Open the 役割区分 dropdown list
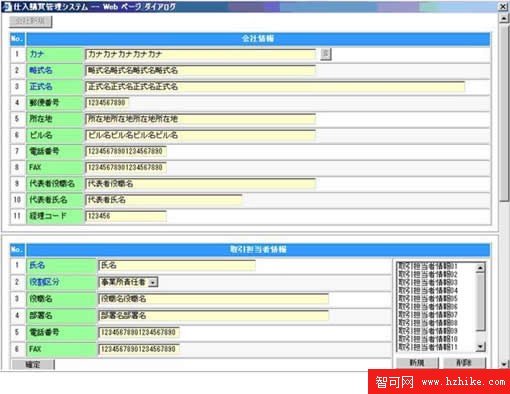Screen dimensions: 510x394 pyautogui.click(x=153, y=282)
